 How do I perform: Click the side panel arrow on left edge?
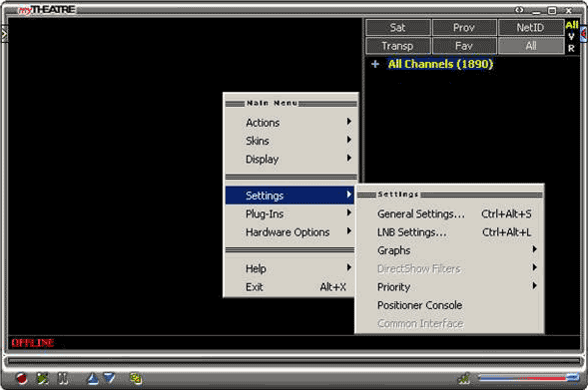click(4, 34)
